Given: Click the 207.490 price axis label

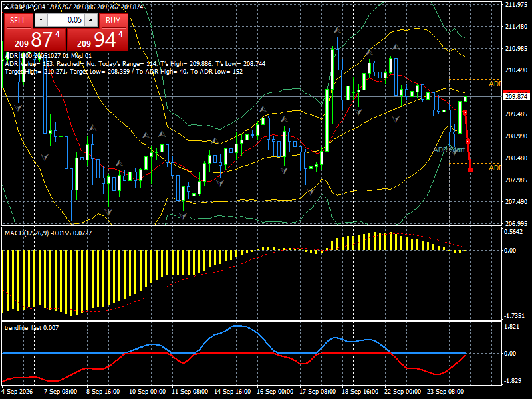Looking at the screenshot, I should click(516, 202).
